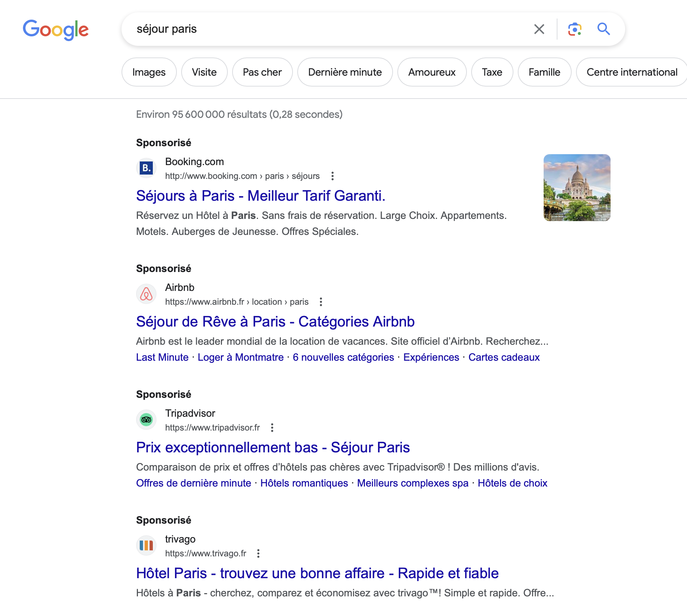This screenshot has width=687, height=616.
Task: Click the Google logo
Action: [56, 29]
